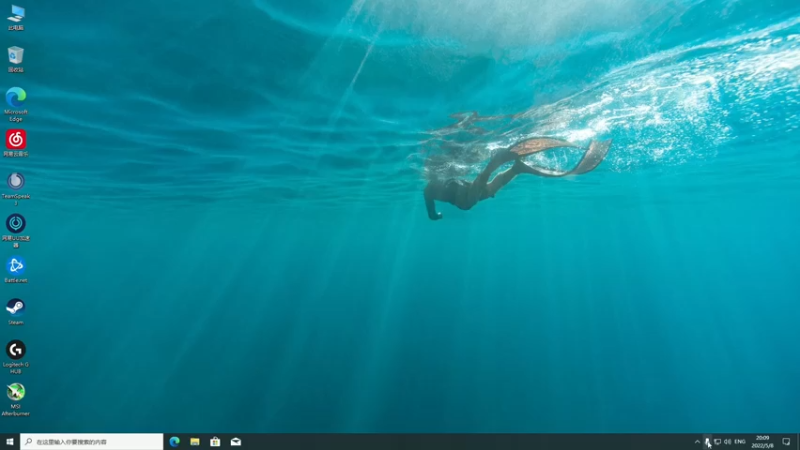Open Microsoft Store from the taskbar
Viewport: 800px width, 450px height.
(x=215, y=442)
